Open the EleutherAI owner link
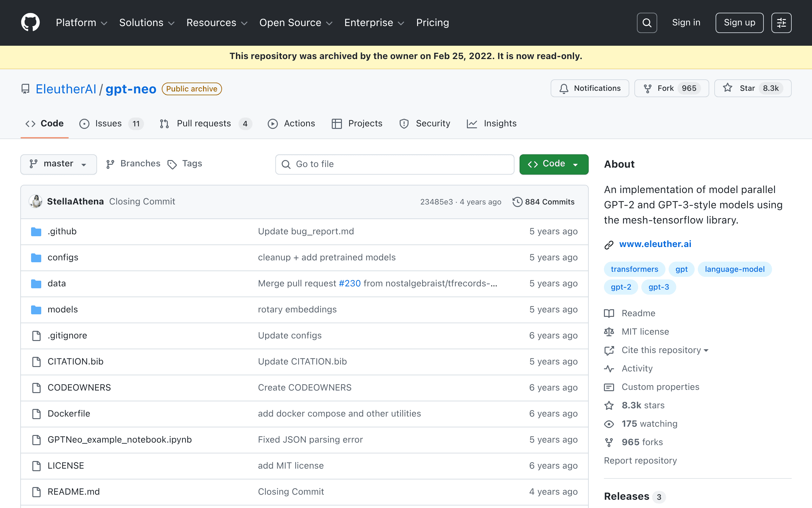Image resolution: width=812 pixels, height=508 pixels. (66, 89)
